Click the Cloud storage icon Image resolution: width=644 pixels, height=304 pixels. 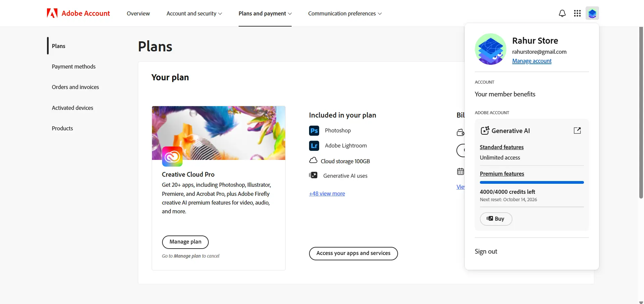[x=313, y=160]
